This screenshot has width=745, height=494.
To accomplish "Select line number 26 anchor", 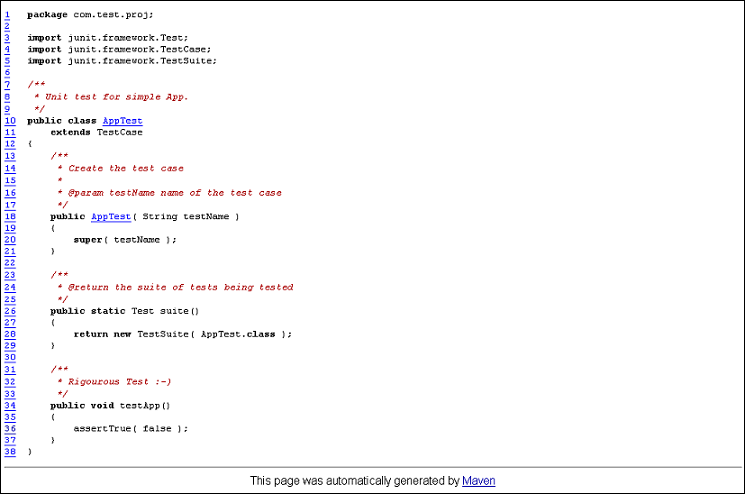I will pyautogui.click(x=9, y=310).
